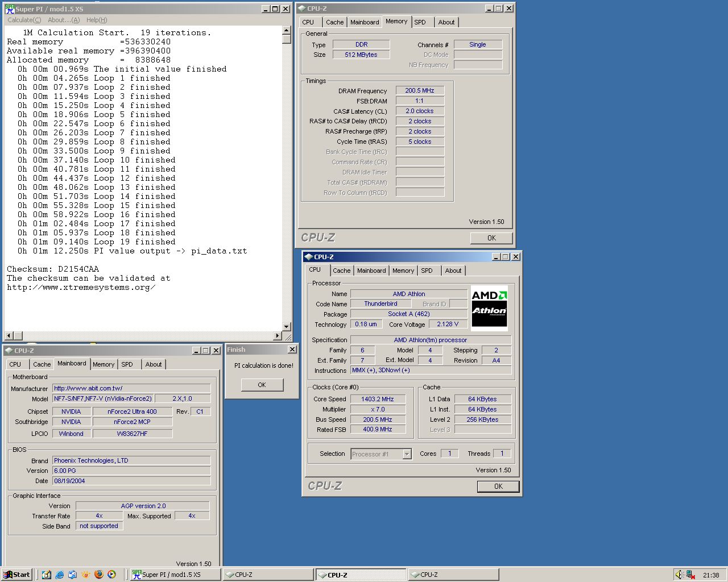Click the Super PI taskbar button
This screenshot has height=582, width=728.
(175, 575)
